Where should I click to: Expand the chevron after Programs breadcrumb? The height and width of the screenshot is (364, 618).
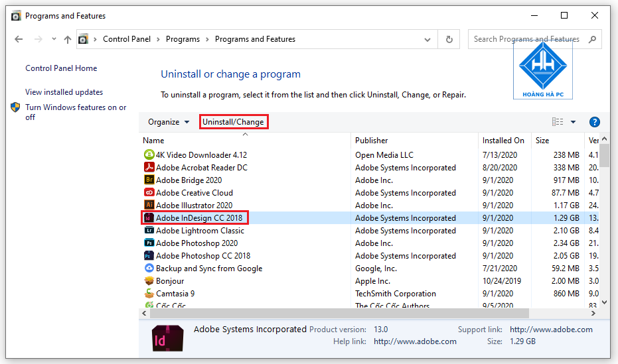click(207, 39)
